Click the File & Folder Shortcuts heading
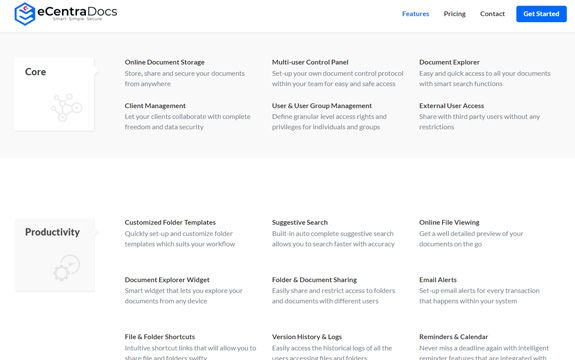The image size is (575, 360). (x=160, y=337)
